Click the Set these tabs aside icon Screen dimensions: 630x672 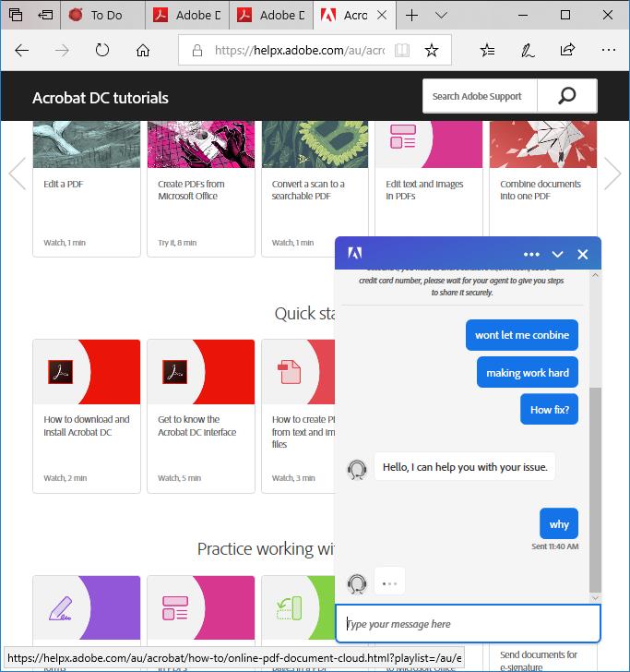pos(45,15)
